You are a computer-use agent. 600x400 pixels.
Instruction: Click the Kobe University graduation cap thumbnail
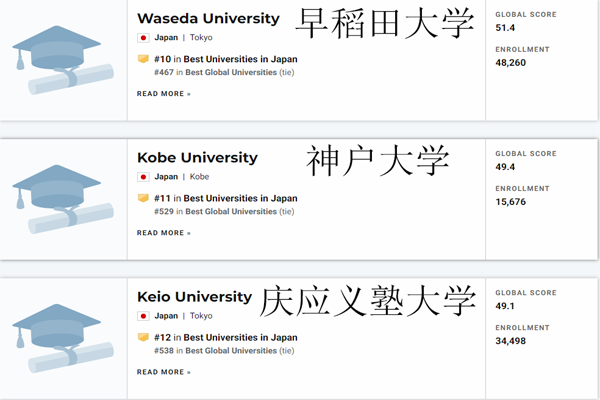point(63,199)
